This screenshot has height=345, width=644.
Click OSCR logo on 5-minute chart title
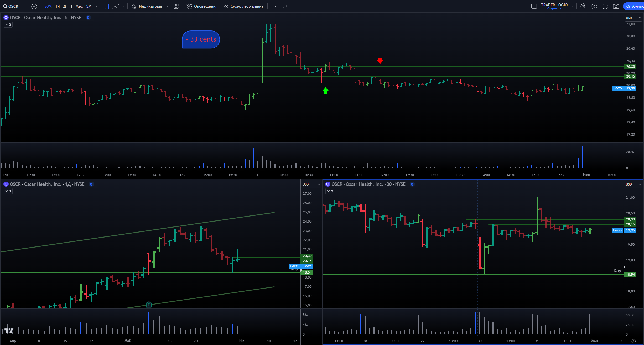coord(6,18)
